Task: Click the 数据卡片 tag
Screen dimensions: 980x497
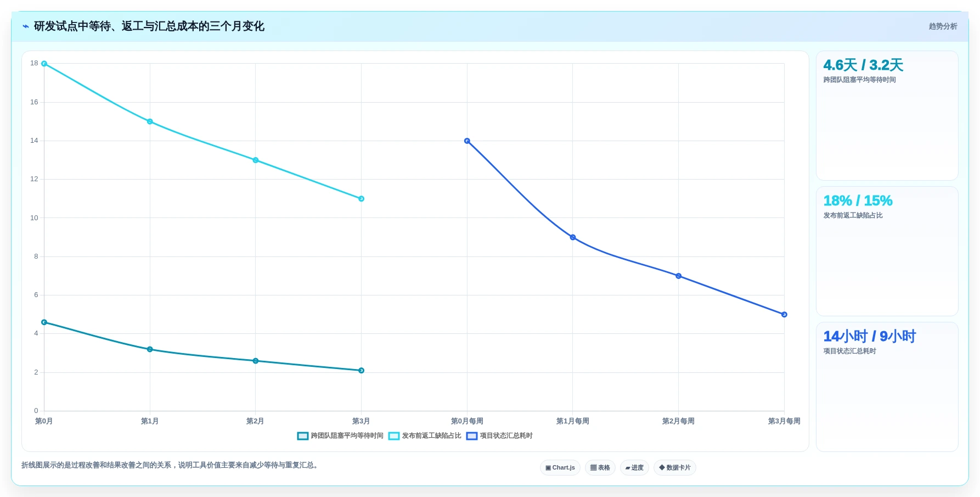Action: click(x=675, y=468)
